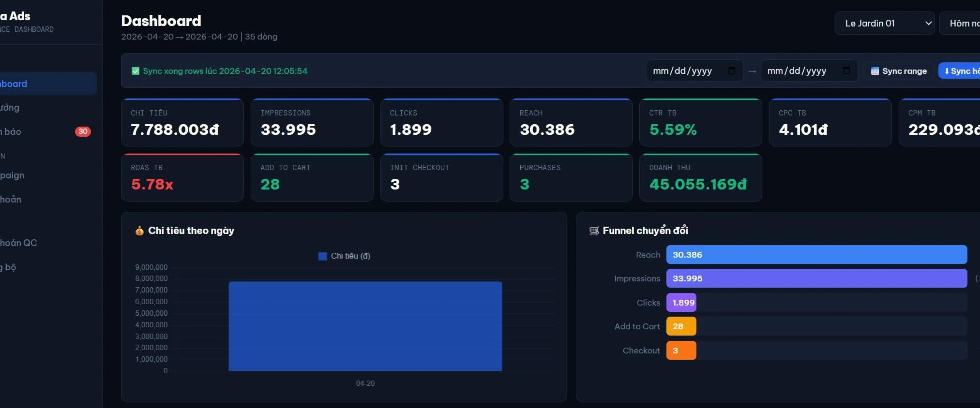The image size is (980, 408).
Task: Select the ROAS TB value 5.78x
Action: tap(152, 184)
